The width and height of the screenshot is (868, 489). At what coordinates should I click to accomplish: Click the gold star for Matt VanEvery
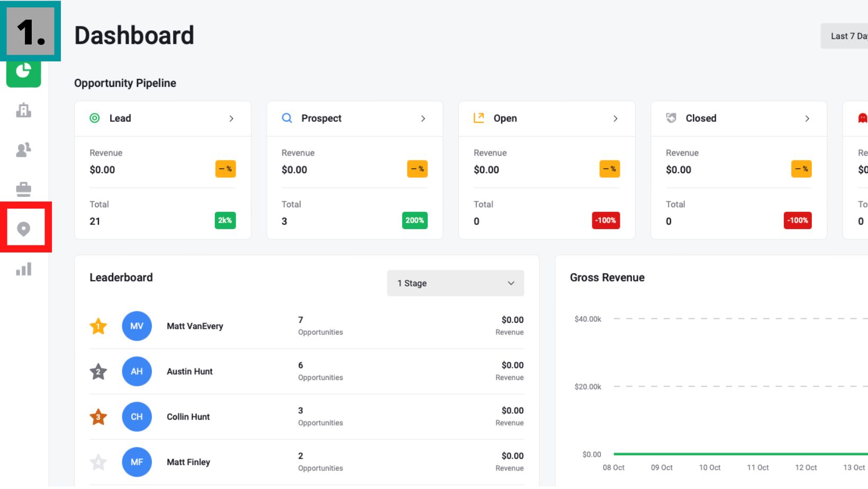point(98,326)
